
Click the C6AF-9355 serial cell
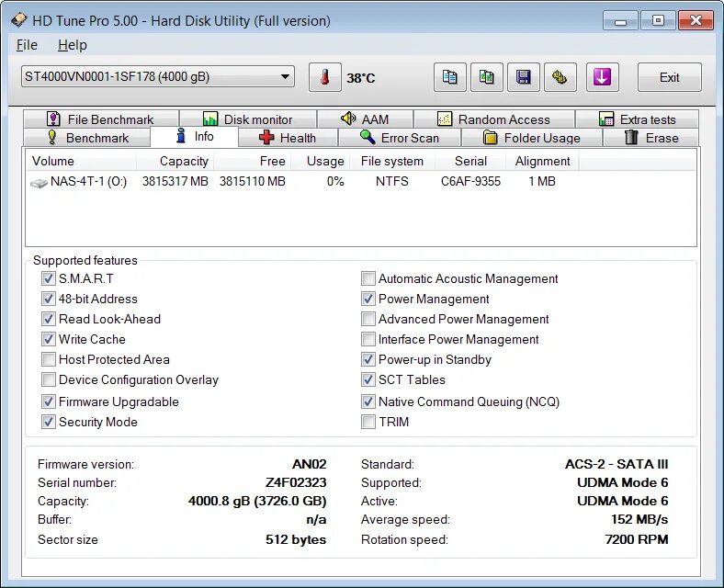470,181
